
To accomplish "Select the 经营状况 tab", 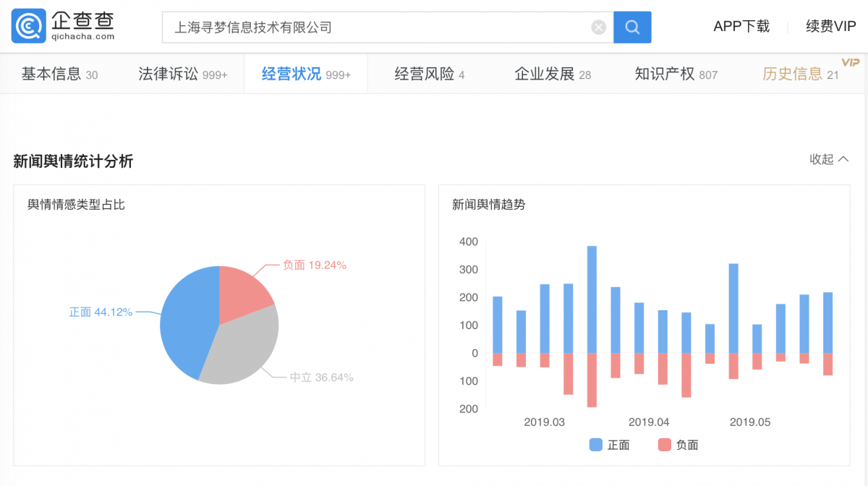I will pos(306,74).
